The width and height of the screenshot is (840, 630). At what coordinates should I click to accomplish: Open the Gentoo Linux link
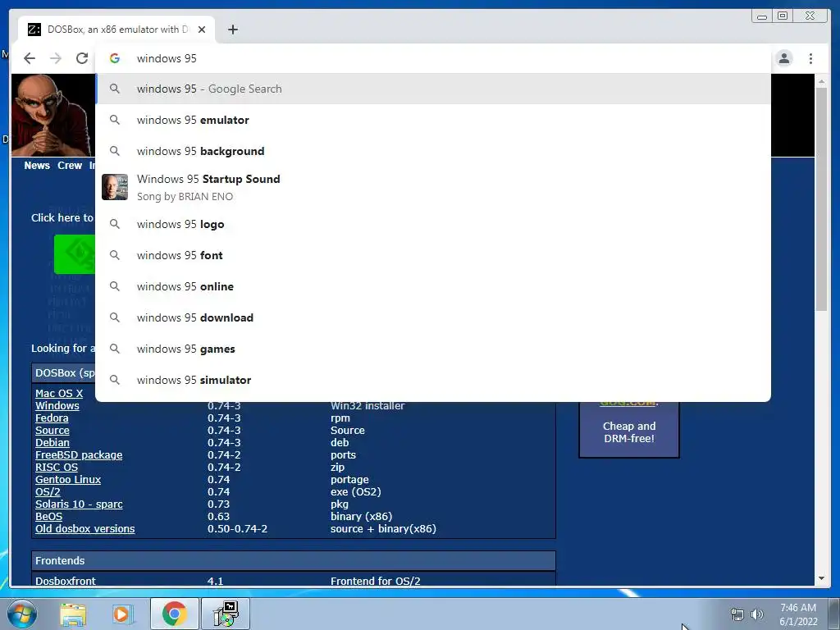pyautogui.click(x=68, y=479)
